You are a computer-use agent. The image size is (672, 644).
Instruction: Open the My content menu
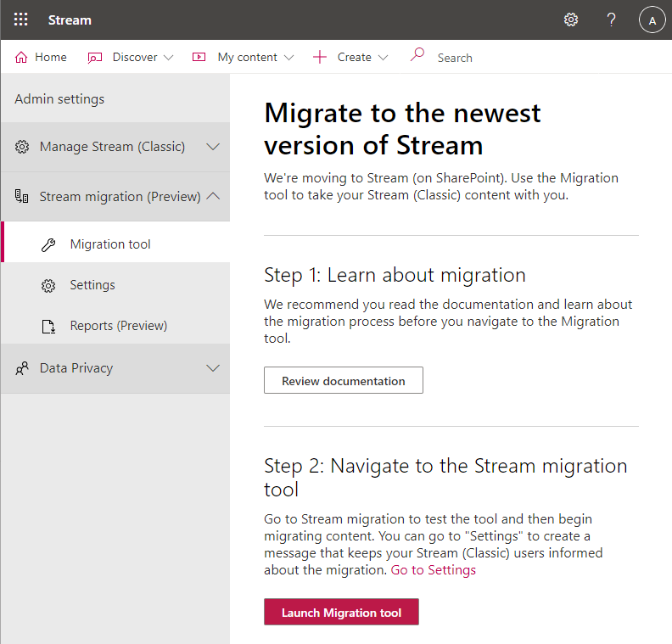tap(247, 57)
